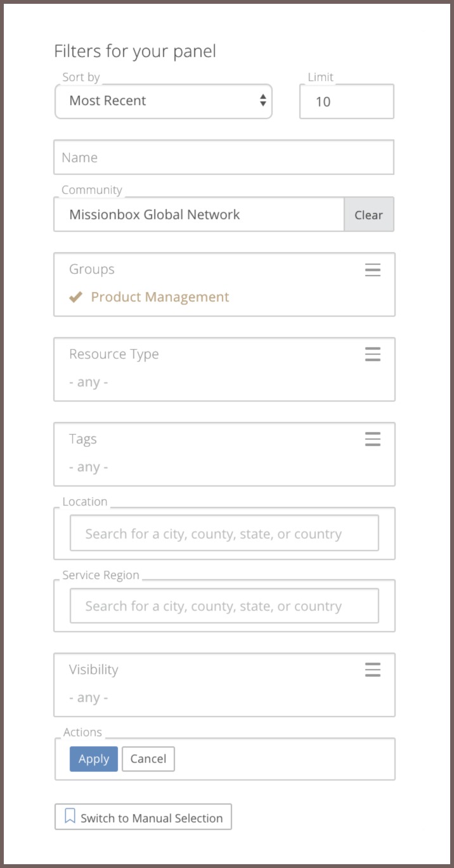The height and width of the screenshot is (868, 454).
Task: Click into the Name text field
Action: tap(224, 157)
